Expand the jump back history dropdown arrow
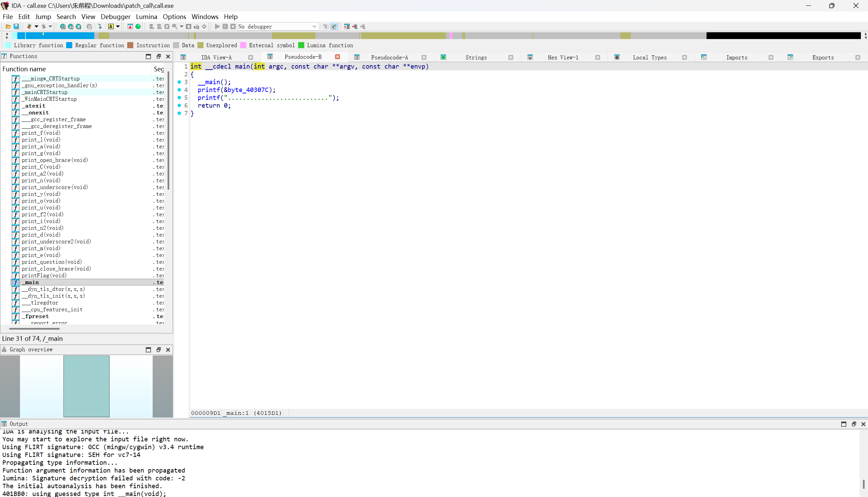This screenshot has height=497, width=868. (x=37, y=26)
